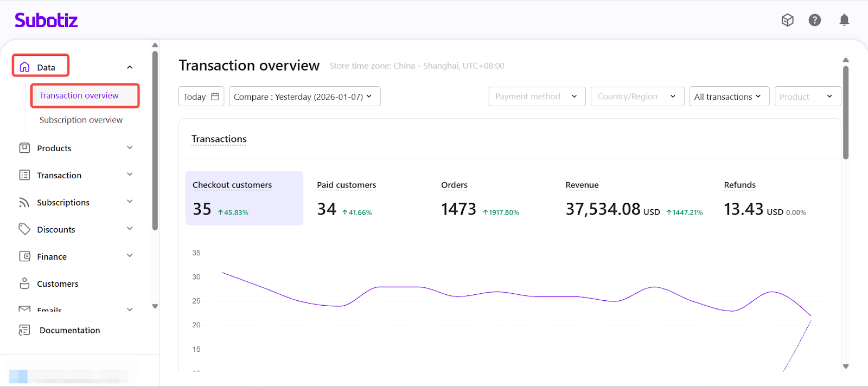The width and height of the screenshot is (868, 387).
Task: Open the help question mark icon
Action: click(814, 20)
